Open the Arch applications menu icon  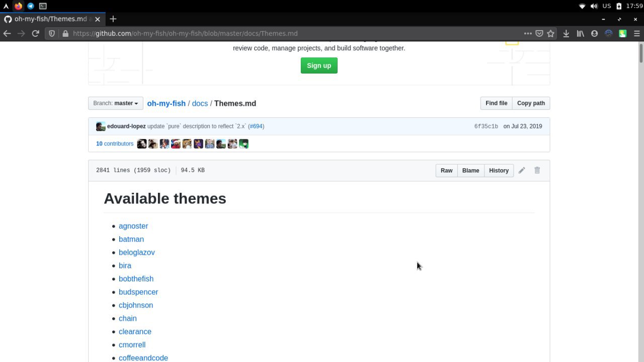[x=6, y=6]
